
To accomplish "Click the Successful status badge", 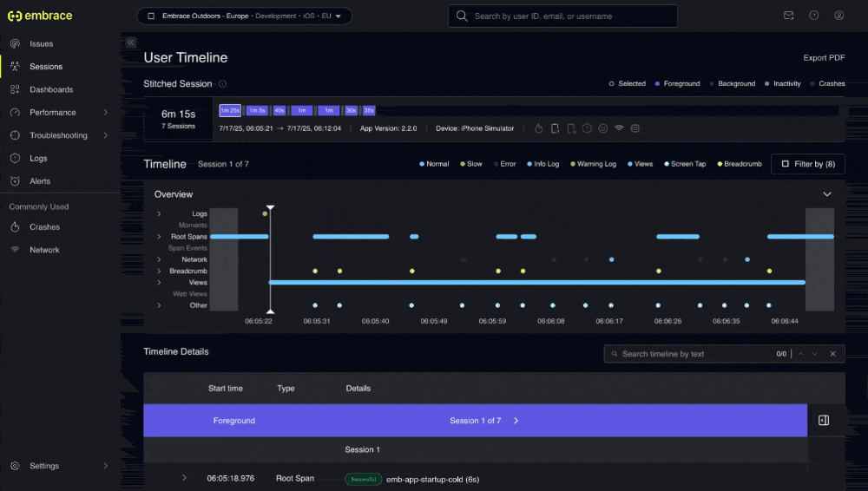I will (363, 480).
